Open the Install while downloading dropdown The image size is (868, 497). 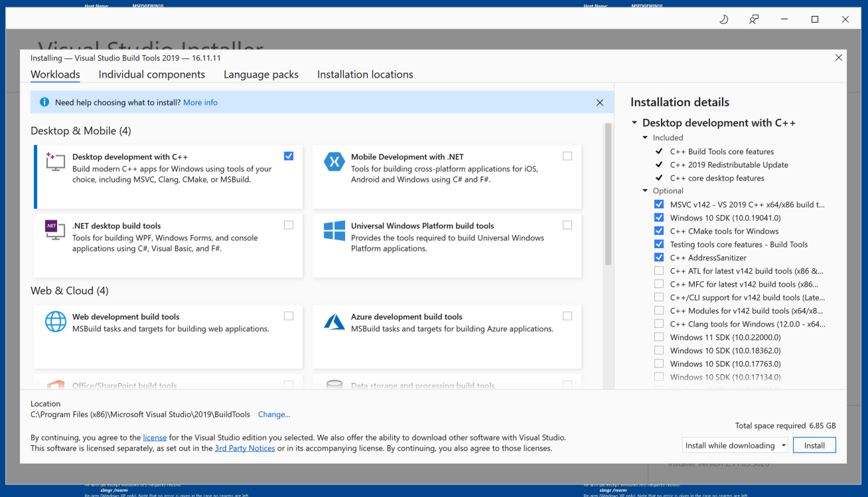coord(735,445)
